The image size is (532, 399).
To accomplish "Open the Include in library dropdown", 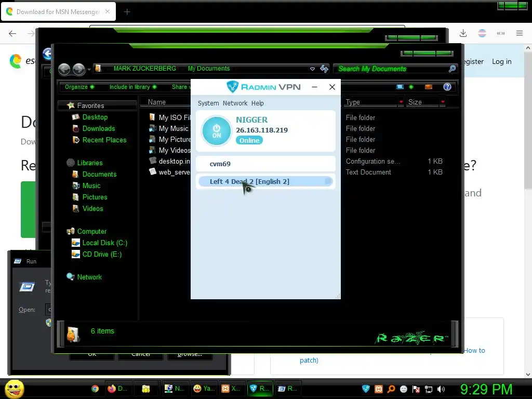I will tap(133, 87).
